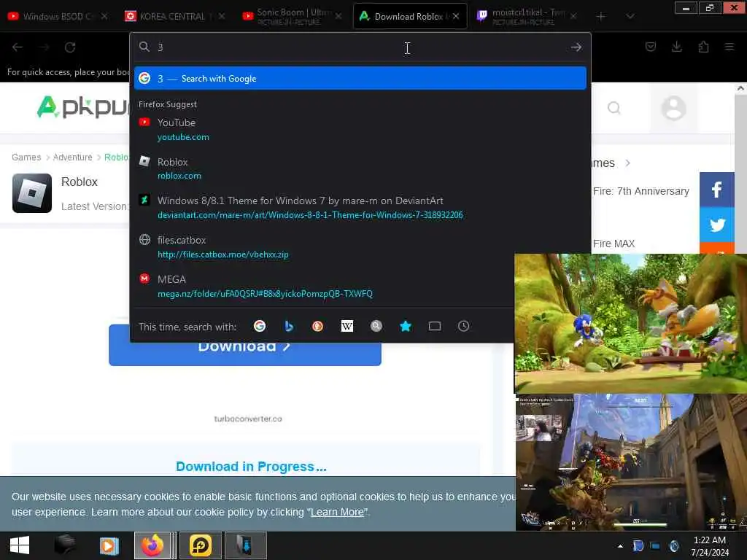Search this time with DuckDuckGo icon

click(318, 326)
